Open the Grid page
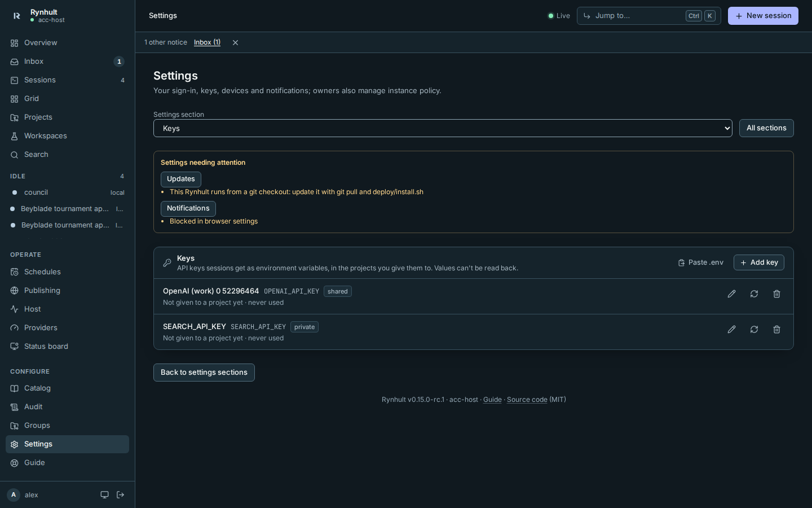The image size is (812, 508). tap(67, 99)
